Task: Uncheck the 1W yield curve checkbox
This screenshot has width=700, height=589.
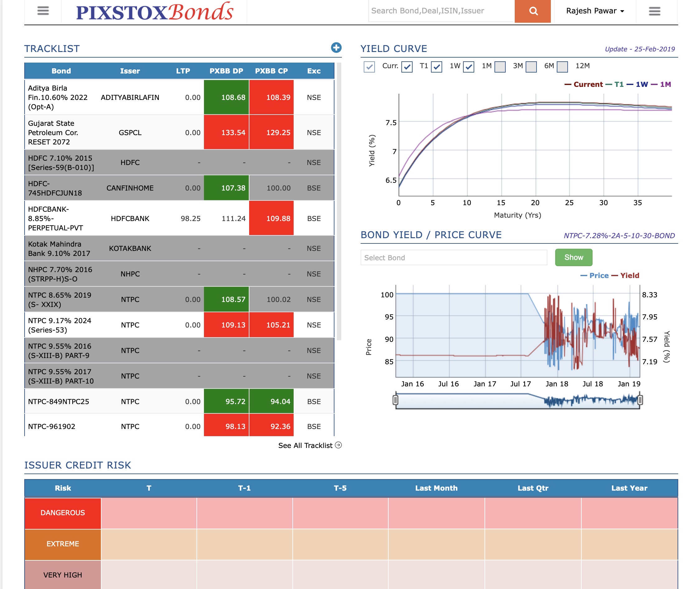Action: pos(437,67)
